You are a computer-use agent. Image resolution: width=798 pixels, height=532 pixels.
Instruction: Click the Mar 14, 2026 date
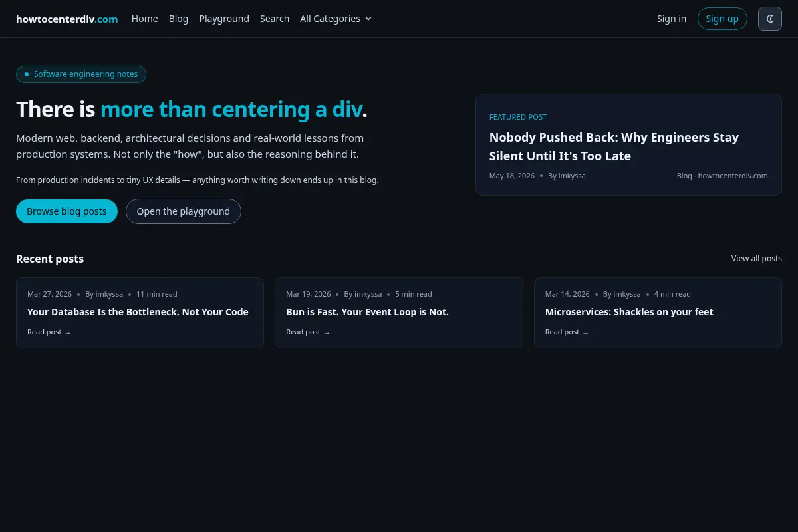[x=567, y=294]
